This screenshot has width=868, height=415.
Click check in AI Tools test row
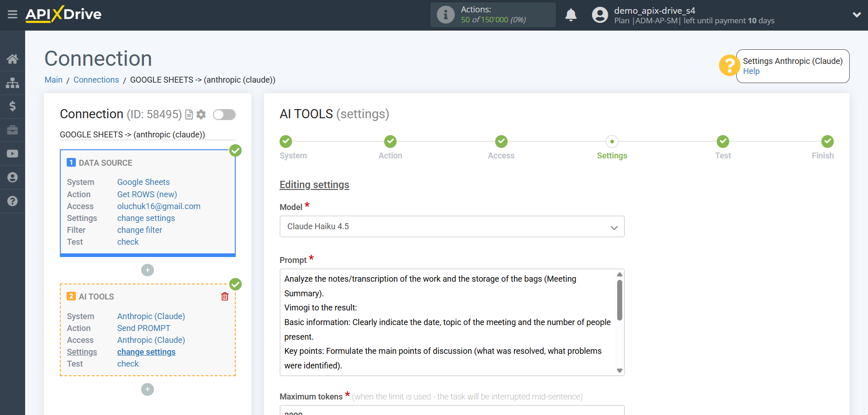click(128, 364)
